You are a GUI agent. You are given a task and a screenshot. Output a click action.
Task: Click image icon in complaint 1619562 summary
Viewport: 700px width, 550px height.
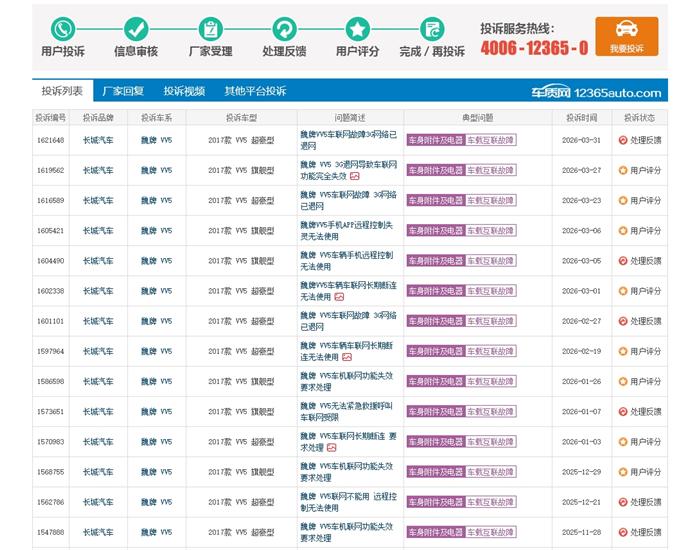[355, 176]
